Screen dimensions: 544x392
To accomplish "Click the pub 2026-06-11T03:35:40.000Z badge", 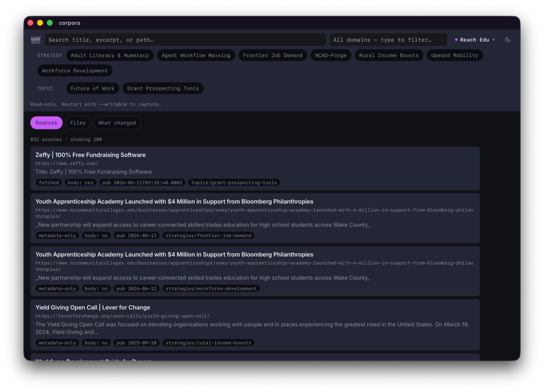I will (142, 183).
